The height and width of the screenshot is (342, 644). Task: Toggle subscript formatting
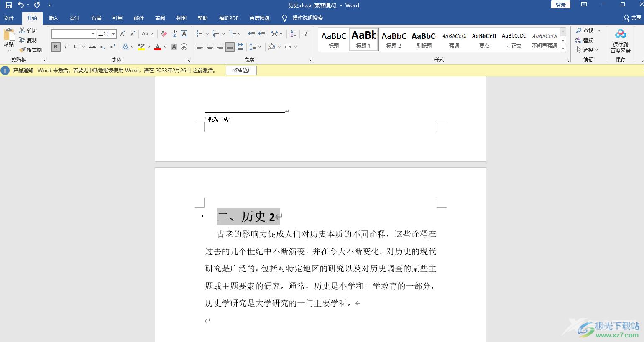click(x=102, y=47)
